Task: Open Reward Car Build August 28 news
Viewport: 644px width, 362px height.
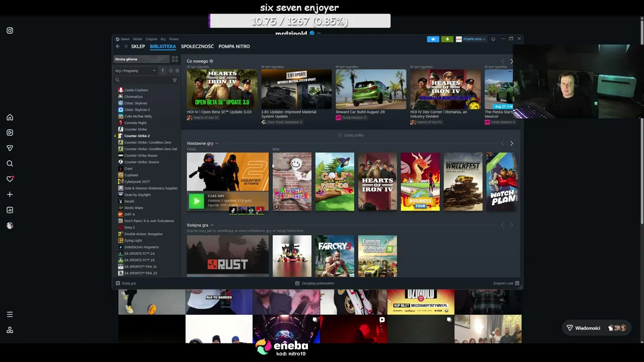Action: [371, 89]
